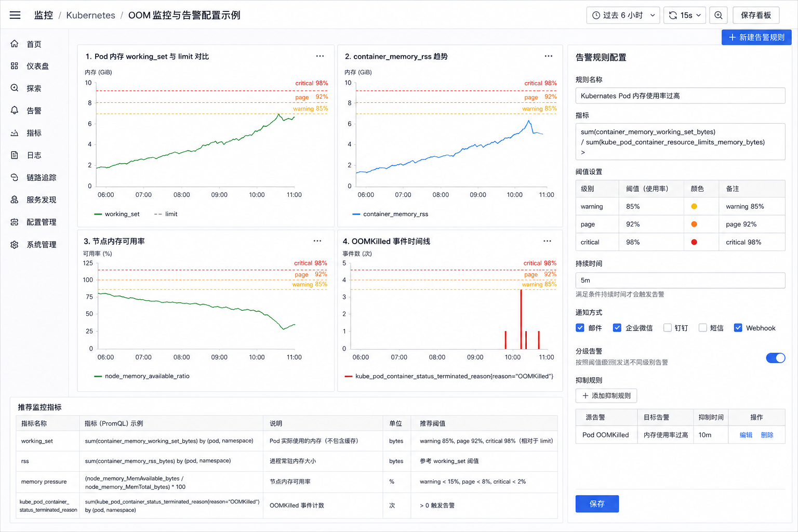Open more options for 节点内存可用率 panel
The width and height of the screenshot is (798, 532).
click(x=317, y=241)
